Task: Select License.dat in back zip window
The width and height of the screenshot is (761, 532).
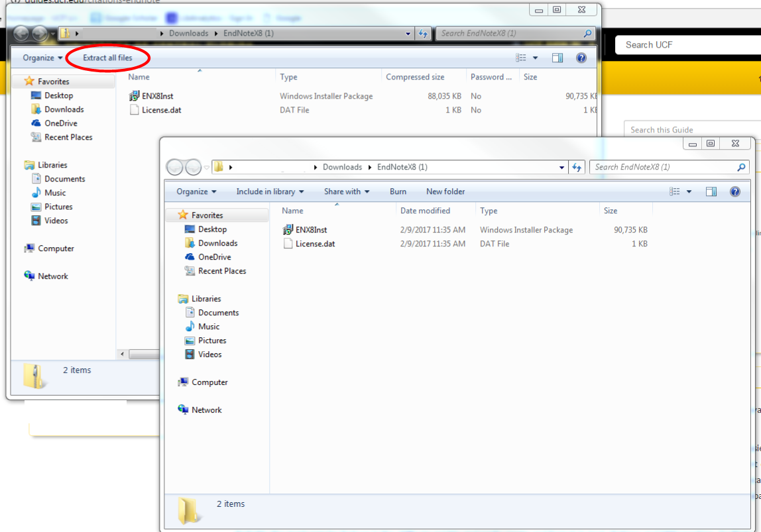Action: click(155, 110)
